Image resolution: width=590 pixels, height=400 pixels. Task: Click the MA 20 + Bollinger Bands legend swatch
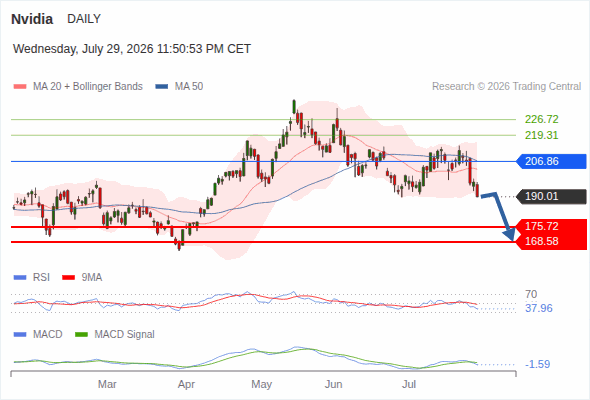(x=20, y=87)
